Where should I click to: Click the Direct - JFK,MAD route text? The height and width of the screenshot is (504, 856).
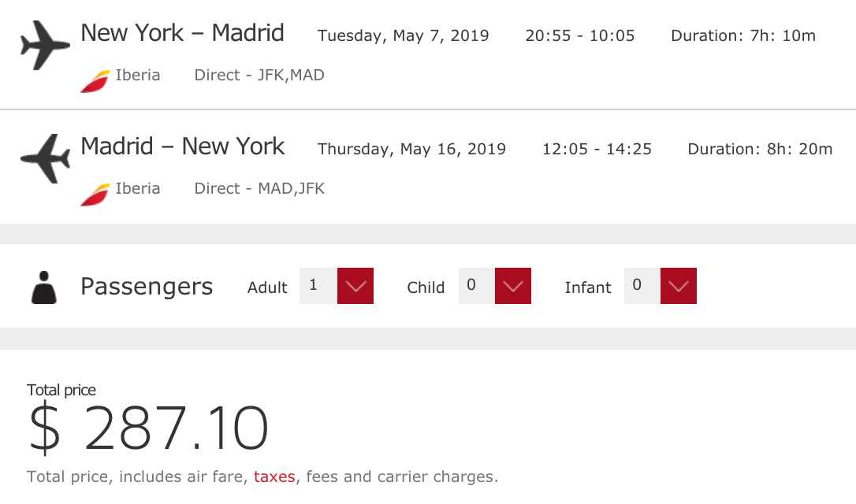click(259, 76)
